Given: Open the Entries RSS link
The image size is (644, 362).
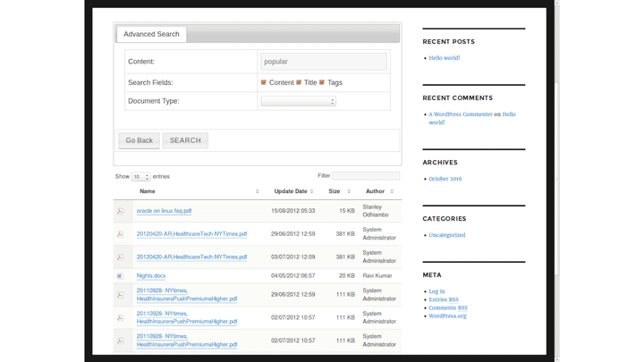Looking at the screenshot, I should 444,299.
